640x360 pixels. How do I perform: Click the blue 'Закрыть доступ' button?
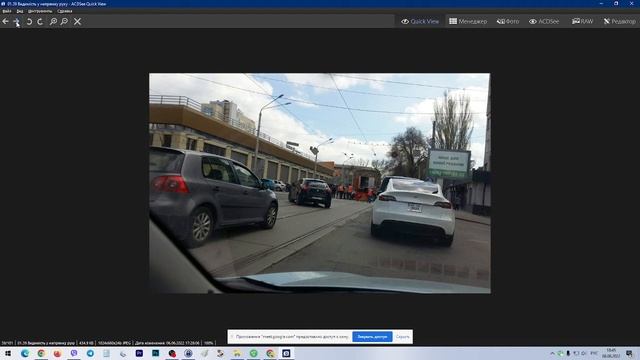pyautogui.click(x=372, y=337)
